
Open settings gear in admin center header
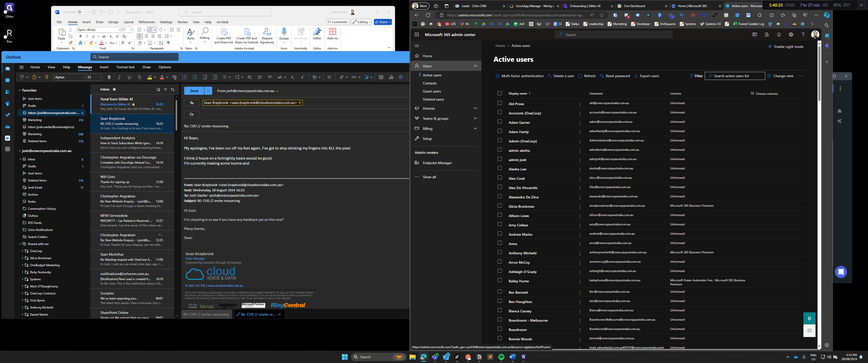[x=791, y=35]
